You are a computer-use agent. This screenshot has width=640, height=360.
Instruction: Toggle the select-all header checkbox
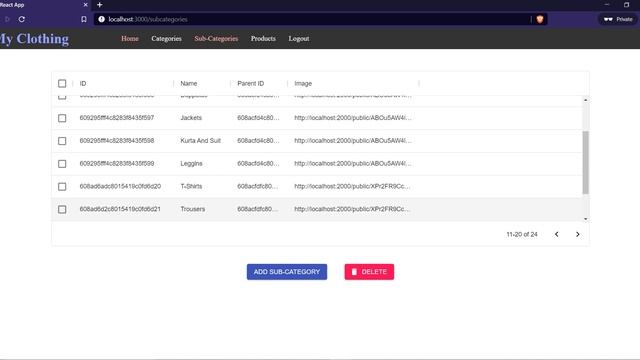pos(62,84)
